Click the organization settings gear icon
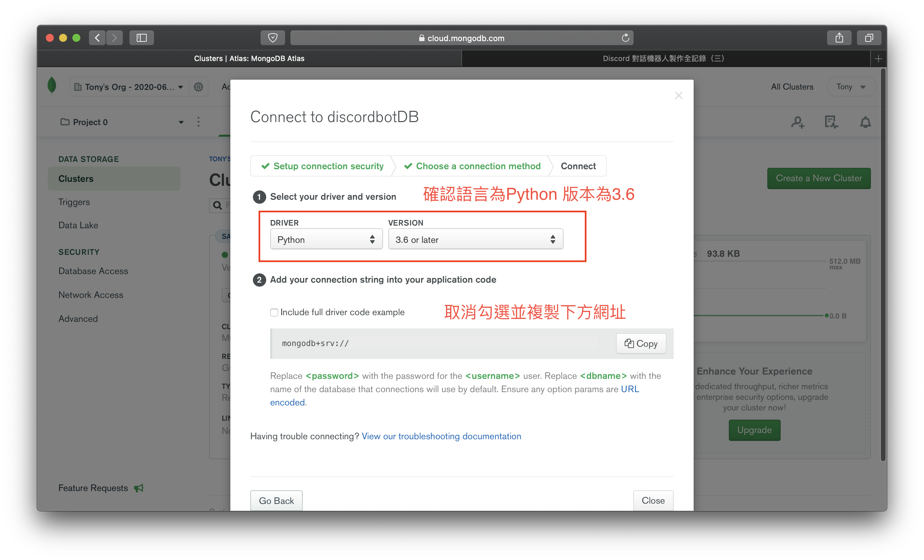 pos(198,87)
